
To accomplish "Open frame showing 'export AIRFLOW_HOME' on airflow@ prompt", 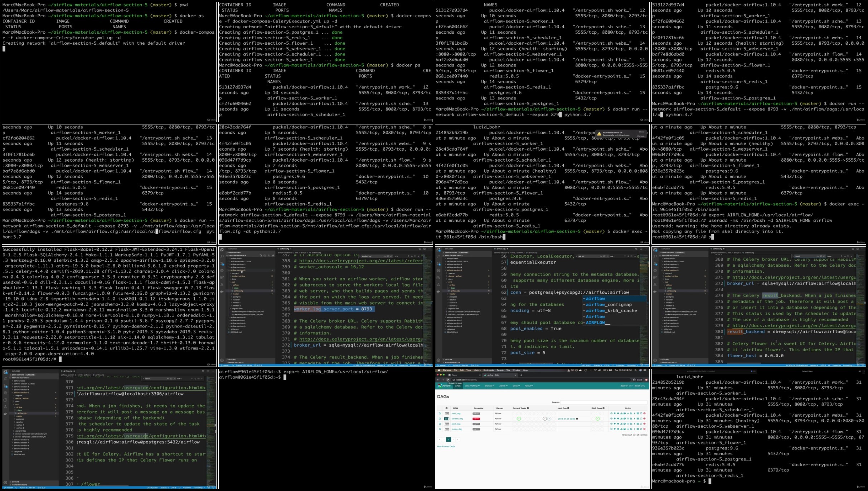I will [326, 429].
